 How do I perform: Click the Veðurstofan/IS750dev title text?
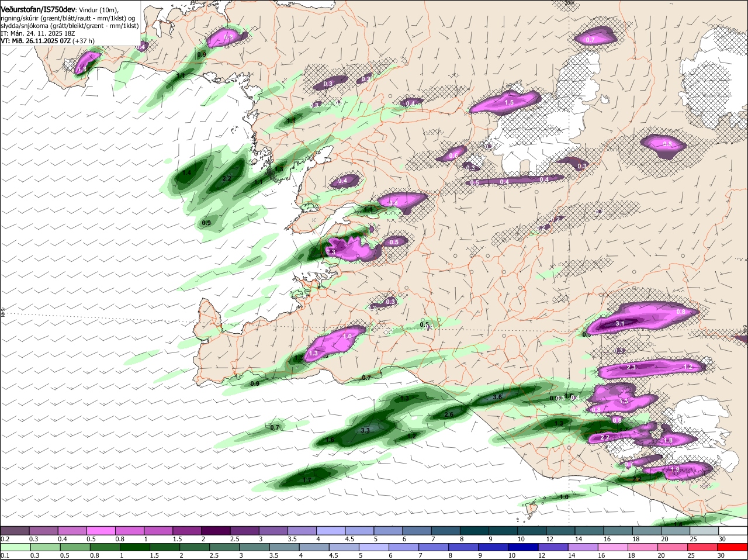tap(37, 10)
